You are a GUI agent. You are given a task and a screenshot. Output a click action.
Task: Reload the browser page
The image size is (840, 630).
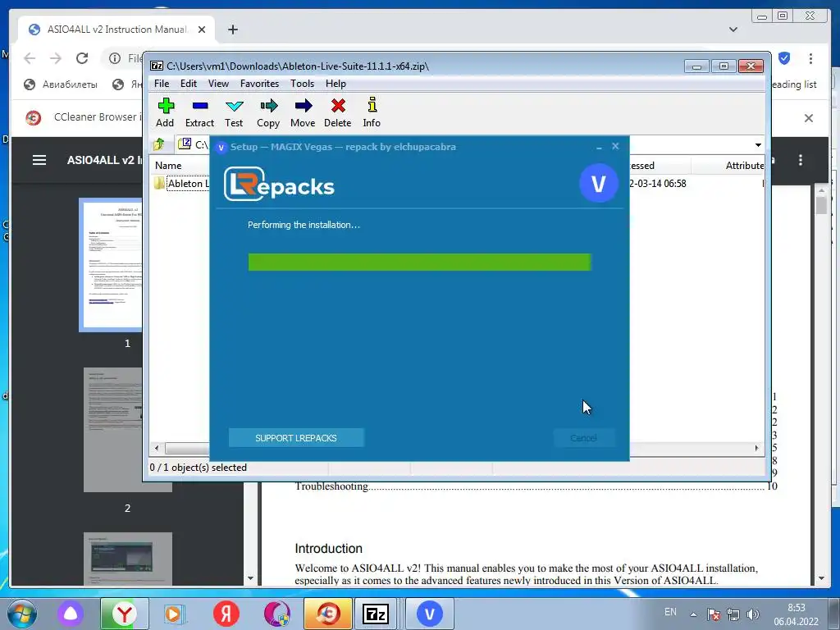point(82,58)
